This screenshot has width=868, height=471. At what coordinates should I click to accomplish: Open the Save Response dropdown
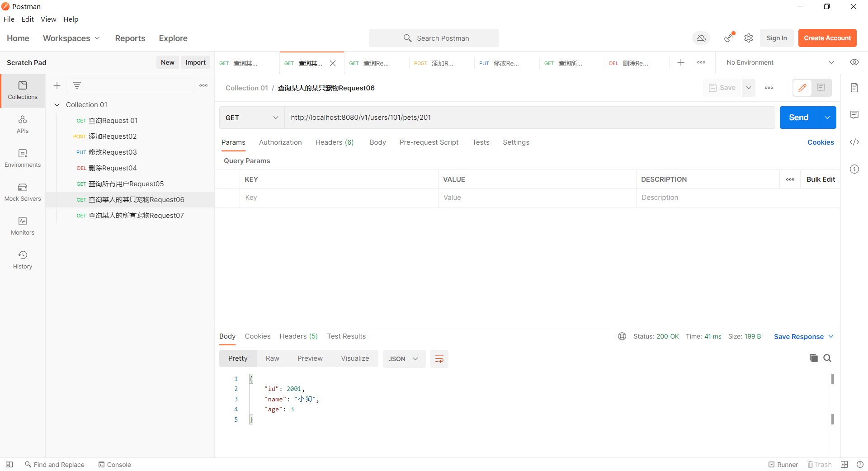(804, 336)
